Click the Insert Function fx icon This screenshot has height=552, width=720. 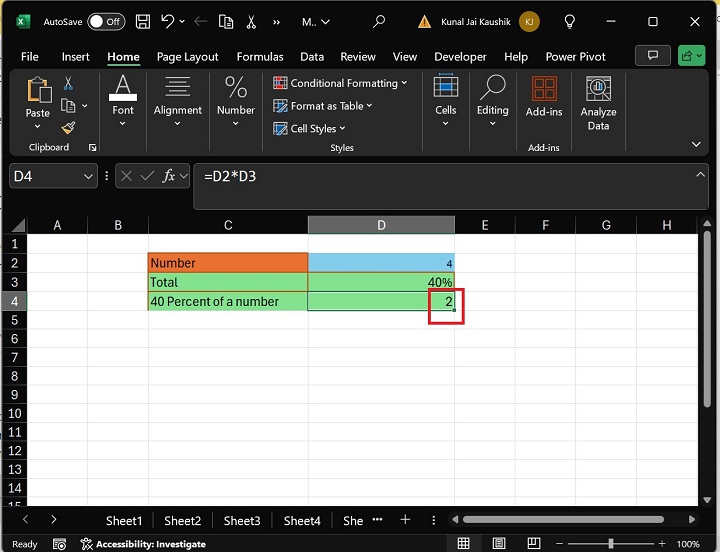(x=169, y=176)
